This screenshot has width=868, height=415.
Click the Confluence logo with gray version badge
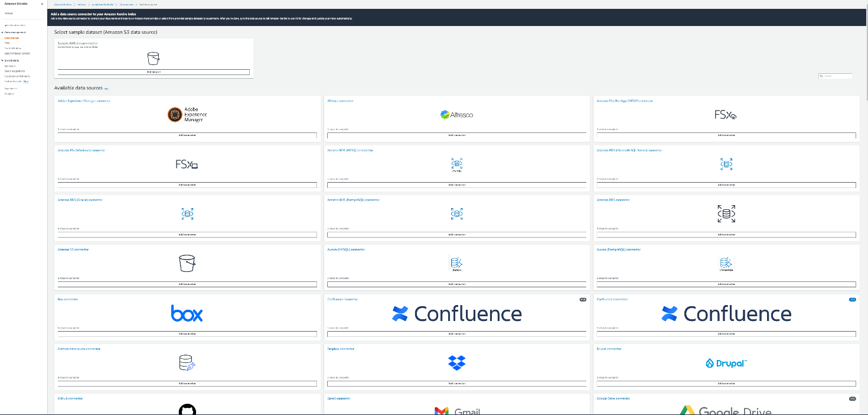(x=456, y=313)
